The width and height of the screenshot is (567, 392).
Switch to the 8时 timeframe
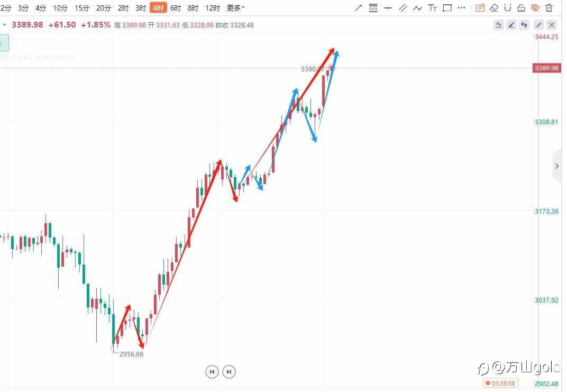coord(193,7)
